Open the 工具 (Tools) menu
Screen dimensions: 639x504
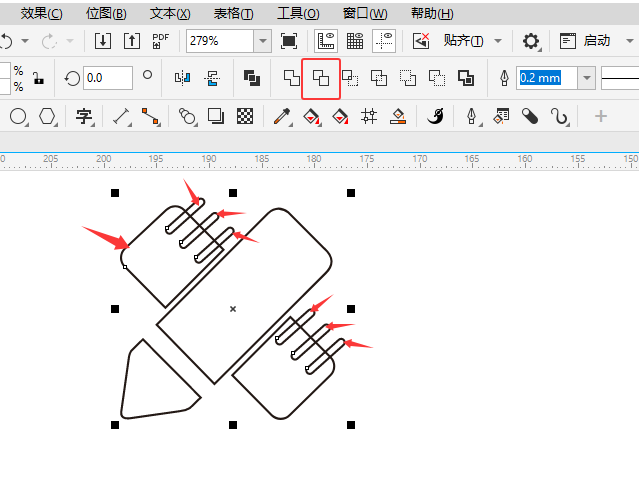click(x=298, y=14)
